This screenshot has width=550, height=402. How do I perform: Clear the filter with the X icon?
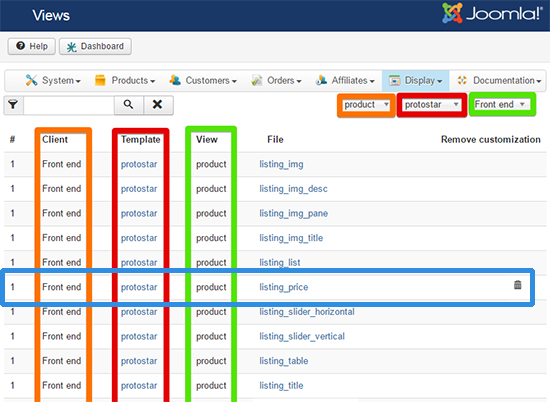(158, 105)
